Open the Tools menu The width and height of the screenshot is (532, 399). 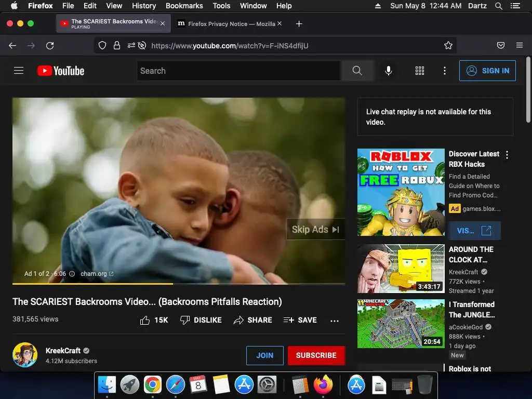pos(221,6)
